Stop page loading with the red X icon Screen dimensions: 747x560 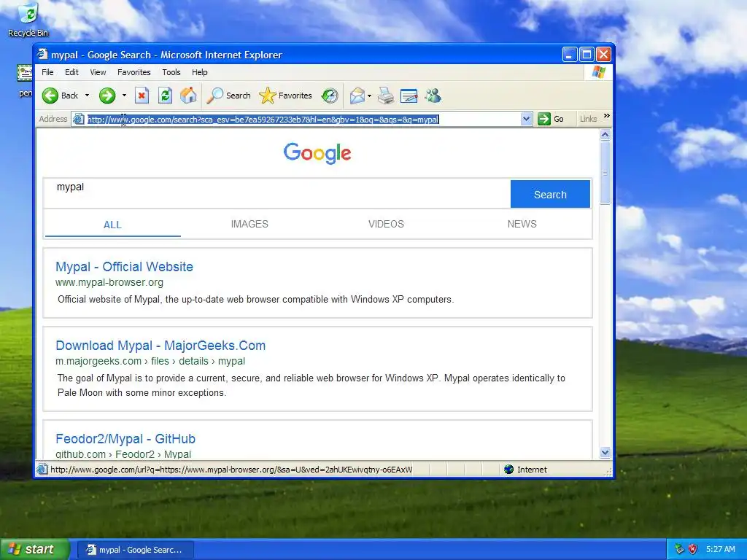[142, 96]
